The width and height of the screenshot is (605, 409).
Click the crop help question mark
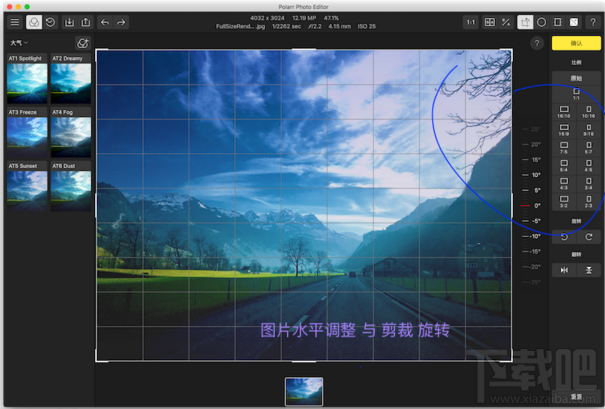coord(537,43)
